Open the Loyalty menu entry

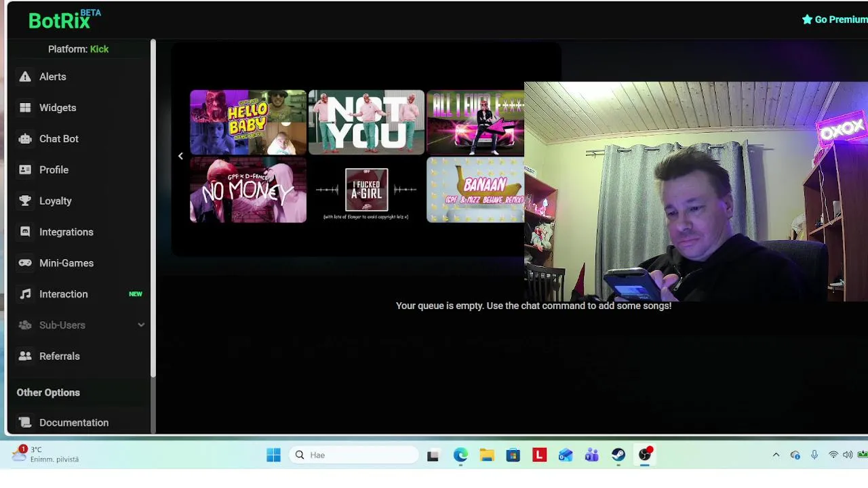pos(79,201)
